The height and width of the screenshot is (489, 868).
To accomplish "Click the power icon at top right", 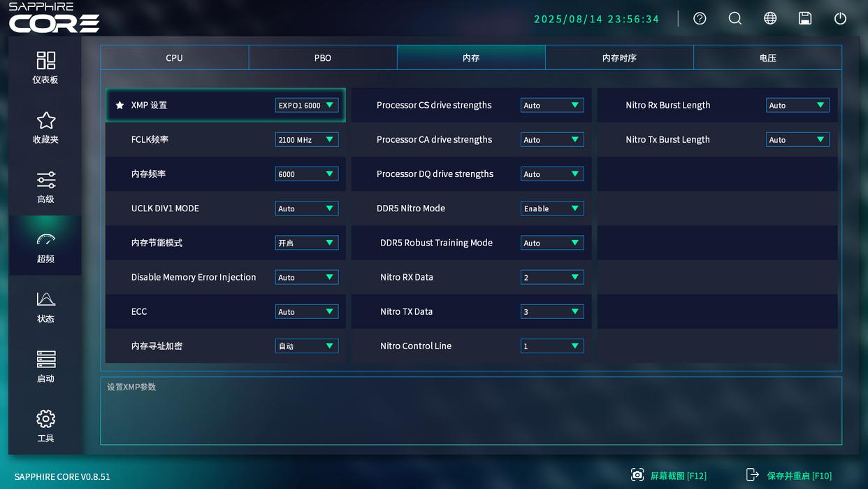I will [x=841, y=19].
